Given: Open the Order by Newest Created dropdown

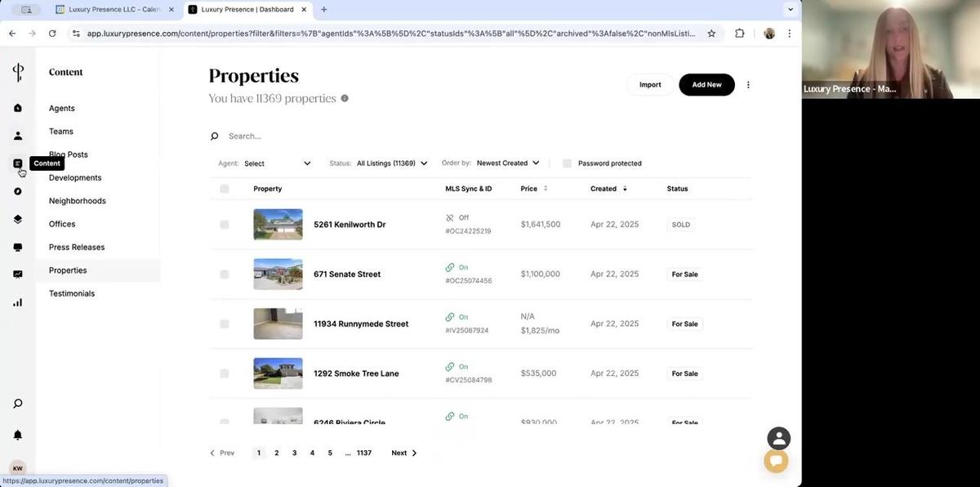Looking at the screenshot, I should (508, 163).
